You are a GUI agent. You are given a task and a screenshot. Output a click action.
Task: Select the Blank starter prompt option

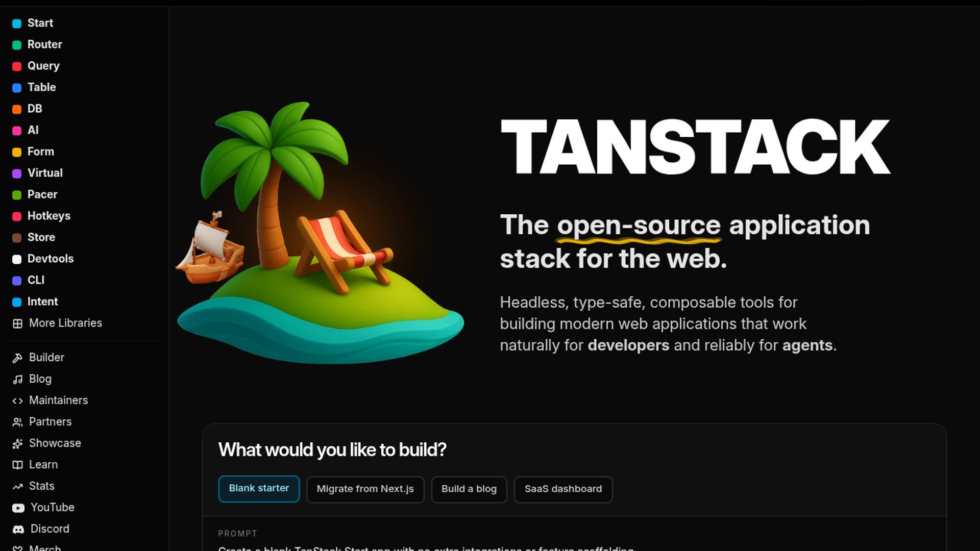tap(259, 489)
